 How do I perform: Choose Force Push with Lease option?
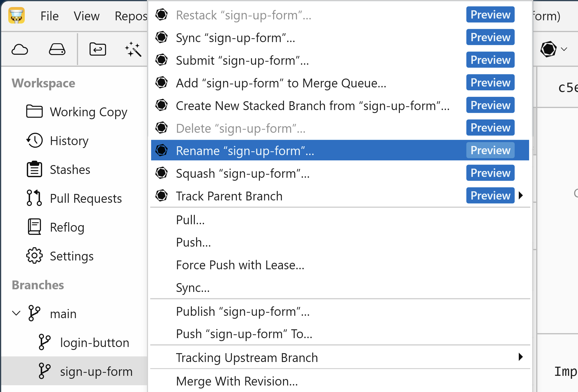240,265
